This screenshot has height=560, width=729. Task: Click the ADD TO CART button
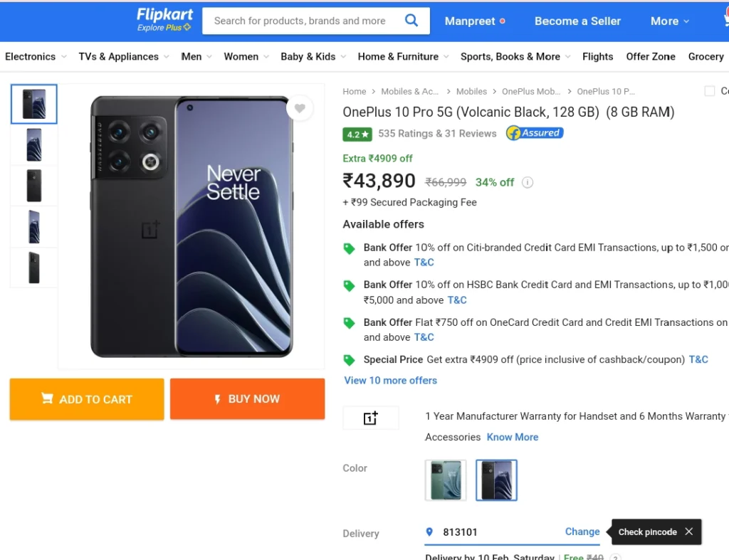[87, 399]
